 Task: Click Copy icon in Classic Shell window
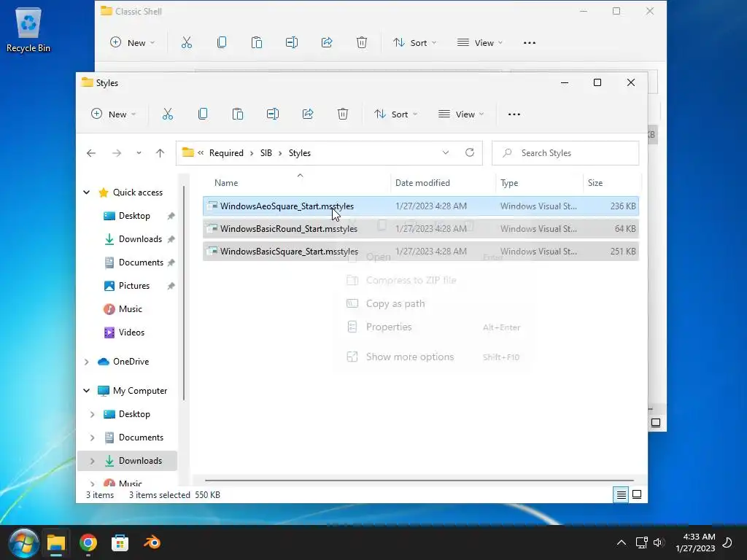pyautogui.click(x=222, y=43)
